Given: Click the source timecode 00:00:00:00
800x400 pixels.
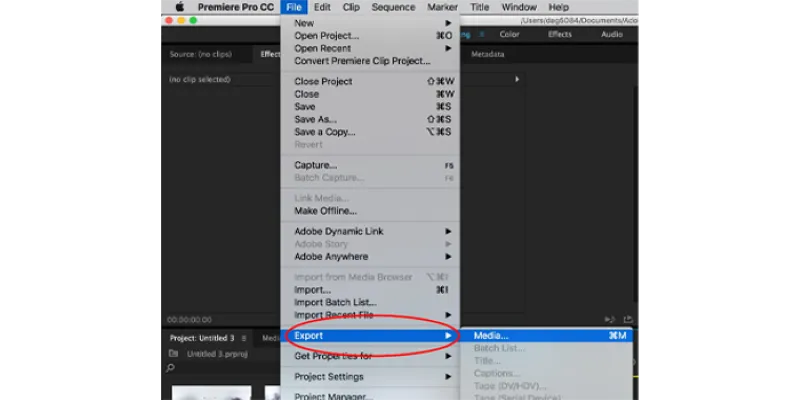Looking at the screenshot, I should pos(189,320).
